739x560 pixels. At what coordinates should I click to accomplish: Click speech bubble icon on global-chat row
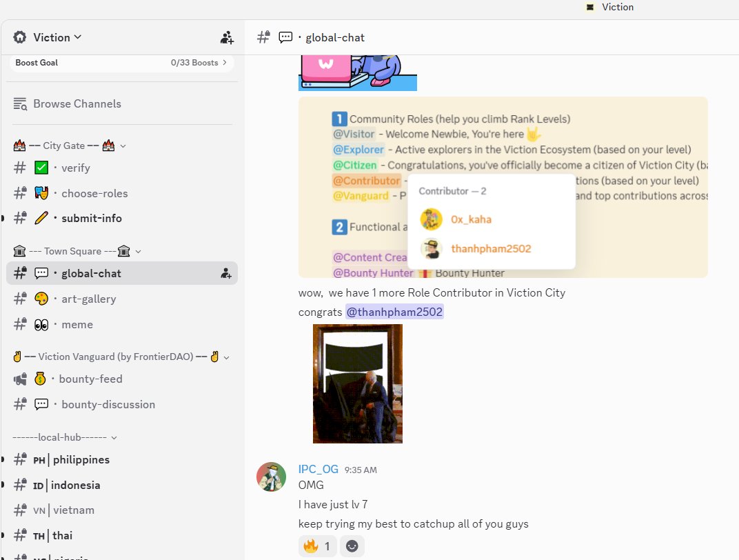(41, 273)
